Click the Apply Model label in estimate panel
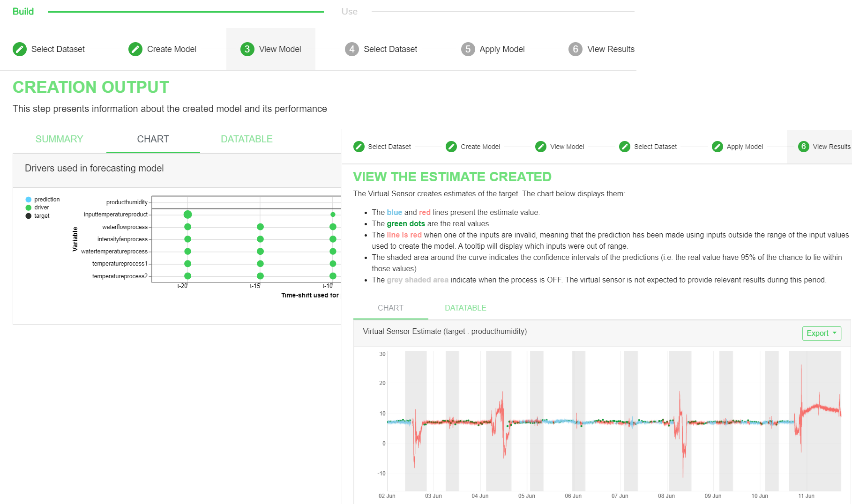 tap(745, 147)
